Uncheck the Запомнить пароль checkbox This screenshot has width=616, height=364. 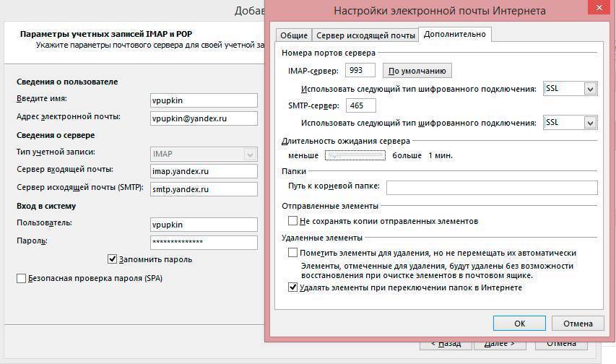point(112,259)
